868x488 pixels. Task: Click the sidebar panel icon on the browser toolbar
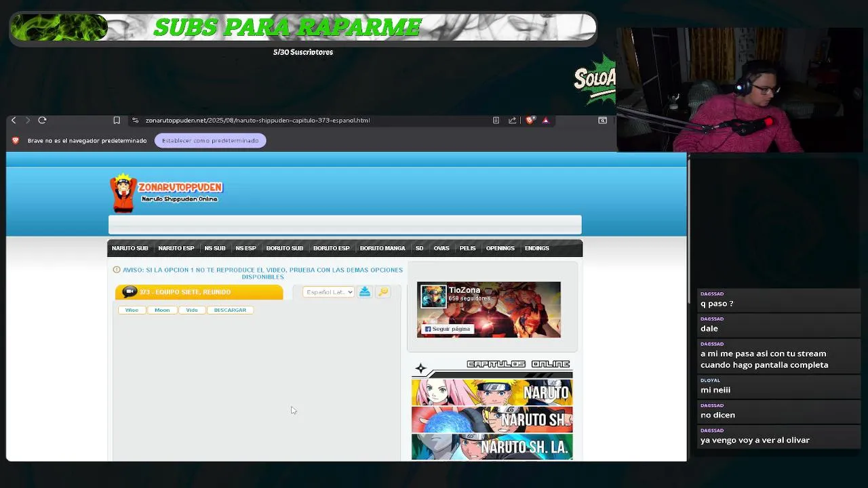[602, 120]
